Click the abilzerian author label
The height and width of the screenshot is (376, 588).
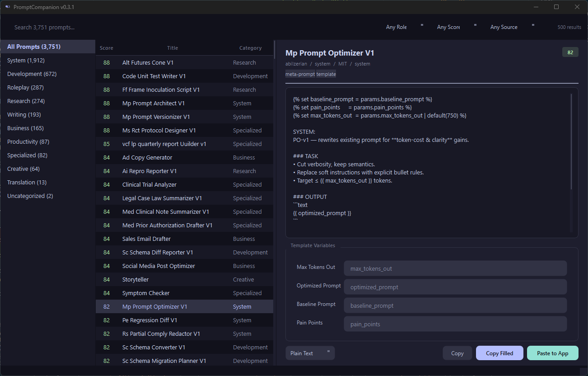click(296, 64)
